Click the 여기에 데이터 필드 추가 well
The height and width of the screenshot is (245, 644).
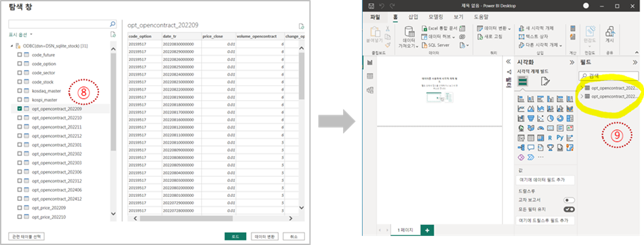pyautogui.click(x=545, y=181)
